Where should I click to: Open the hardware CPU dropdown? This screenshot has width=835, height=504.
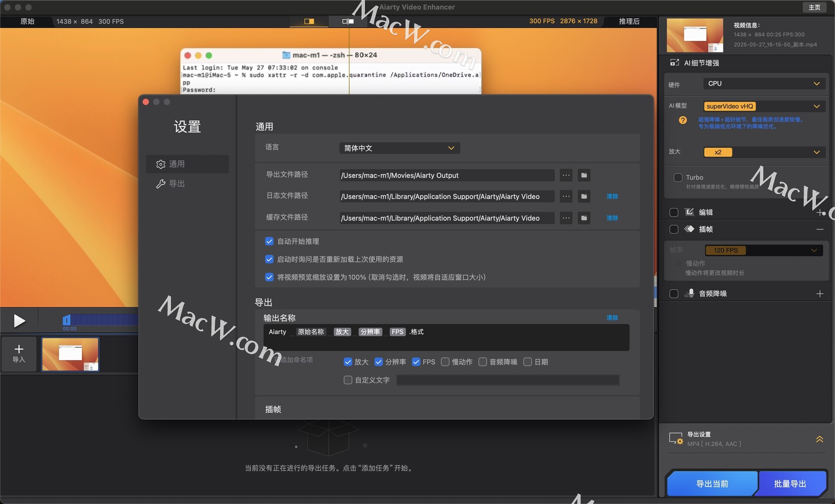point(764,84)
